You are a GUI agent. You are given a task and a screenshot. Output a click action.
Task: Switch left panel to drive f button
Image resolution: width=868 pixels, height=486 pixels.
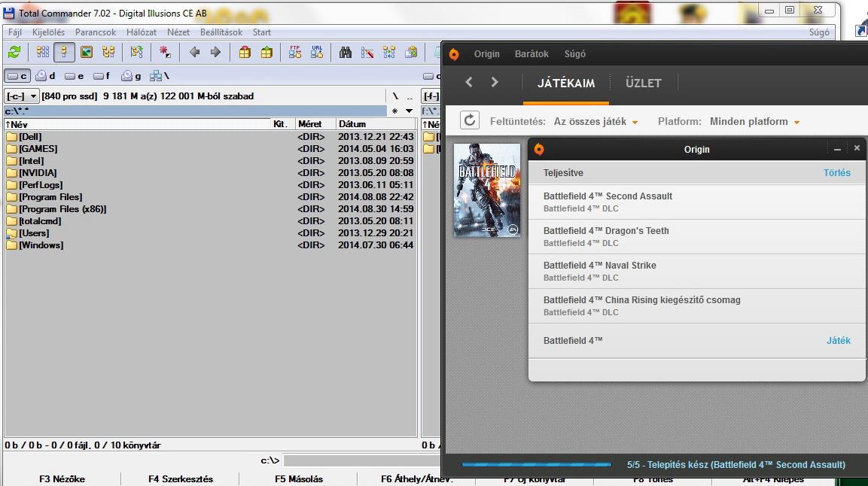pyautogui.click(x=102, y=76)
